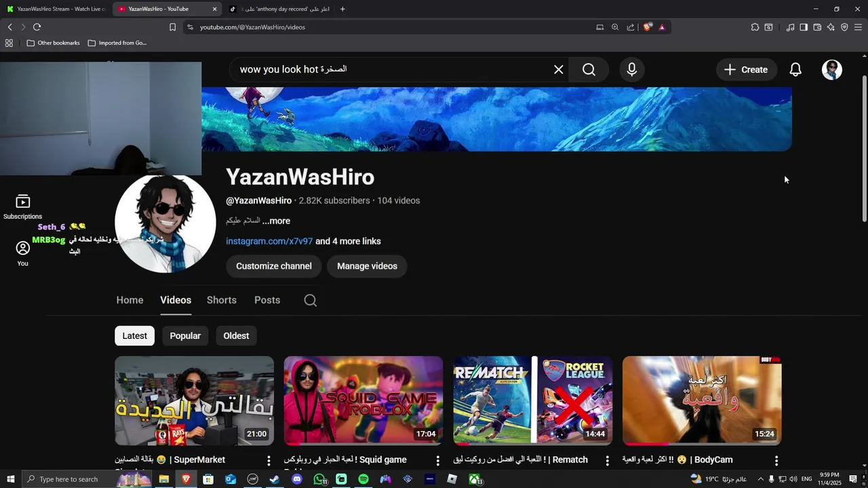Image resolution: width=868 pixels, height=488 pixels.
Task: Open Windows Start menu
Action: pos(10,479)
